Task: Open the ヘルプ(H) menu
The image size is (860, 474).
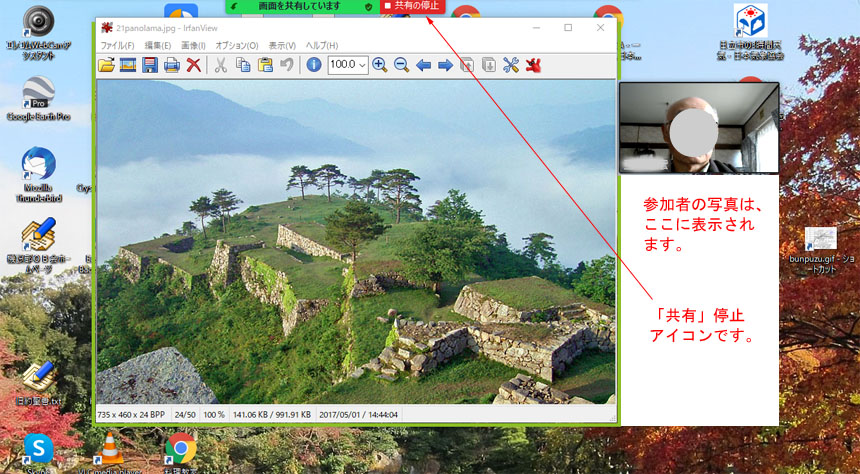Action: click(x=322, y=46)
